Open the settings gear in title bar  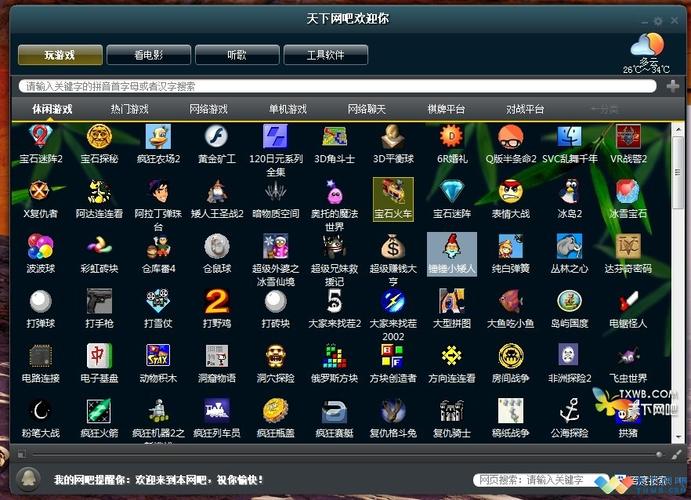click(x=658, y=21)
